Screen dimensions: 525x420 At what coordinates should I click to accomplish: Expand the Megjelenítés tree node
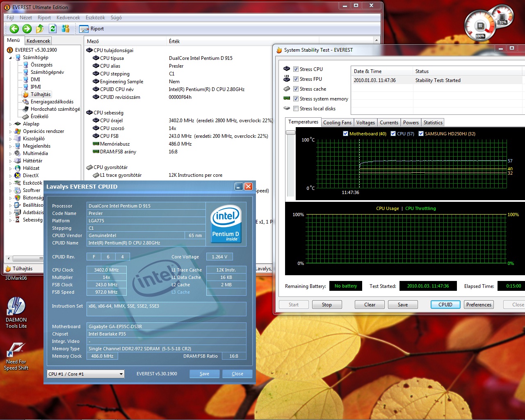tap(10, 146)
